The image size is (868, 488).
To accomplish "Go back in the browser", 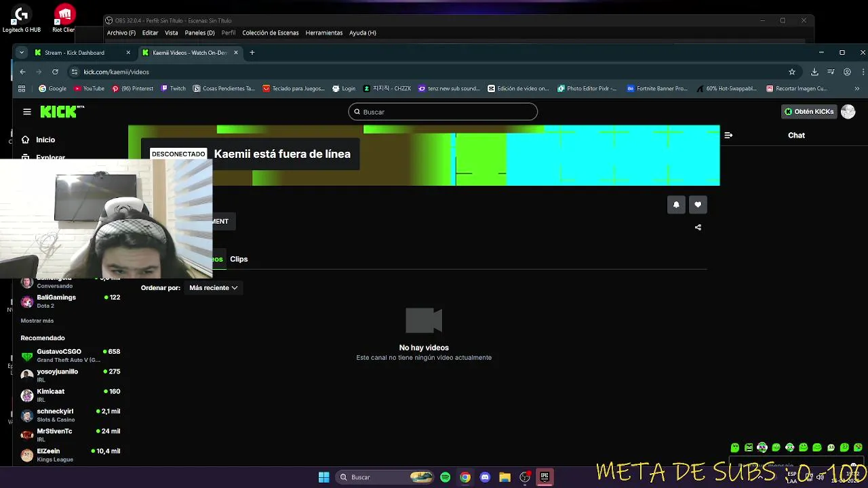I will tap(22, 72).
